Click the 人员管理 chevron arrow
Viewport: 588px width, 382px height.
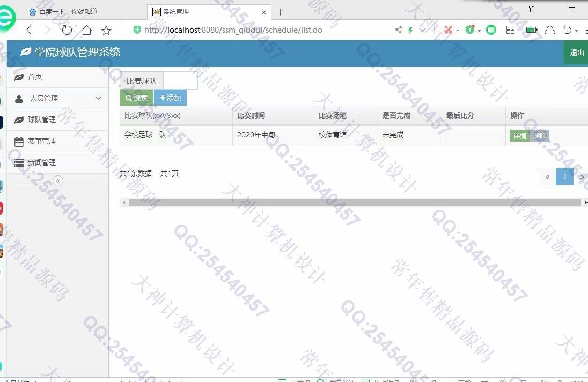pyautogui.click(x=99, y=98)
